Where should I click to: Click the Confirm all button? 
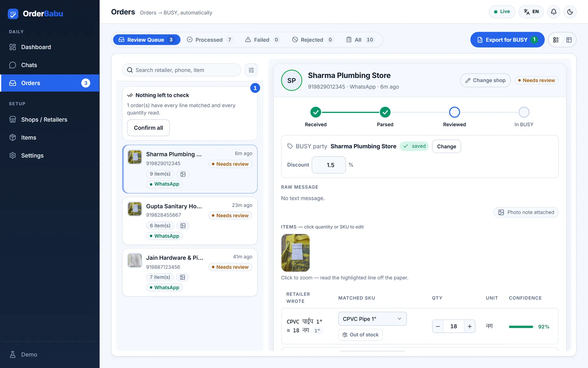[x=148, y=128]
